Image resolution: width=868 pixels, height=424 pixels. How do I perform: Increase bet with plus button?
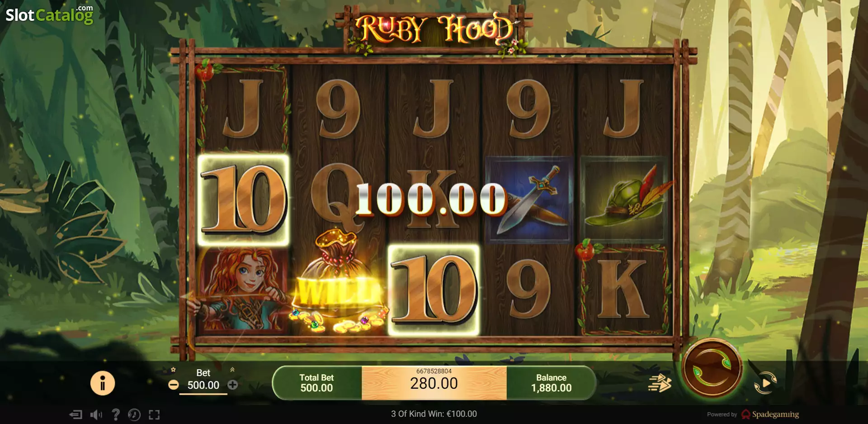coord(233,385)
